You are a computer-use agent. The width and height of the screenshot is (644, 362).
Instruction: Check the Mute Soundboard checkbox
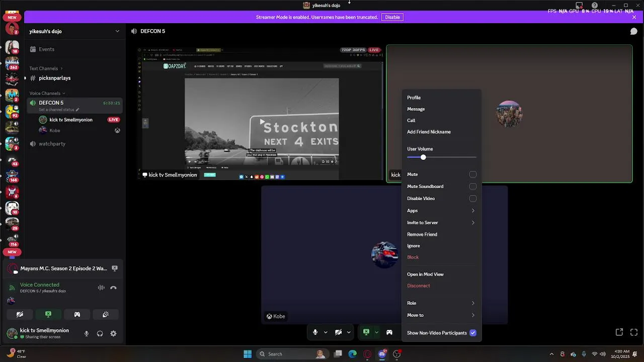click(473, 187)
